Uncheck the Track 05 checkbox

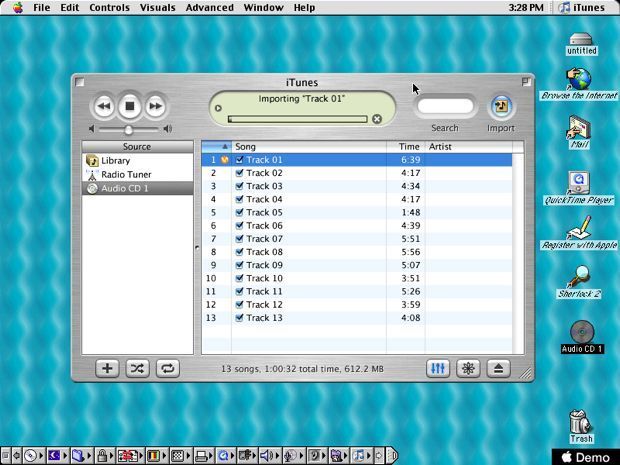(239, 212)
